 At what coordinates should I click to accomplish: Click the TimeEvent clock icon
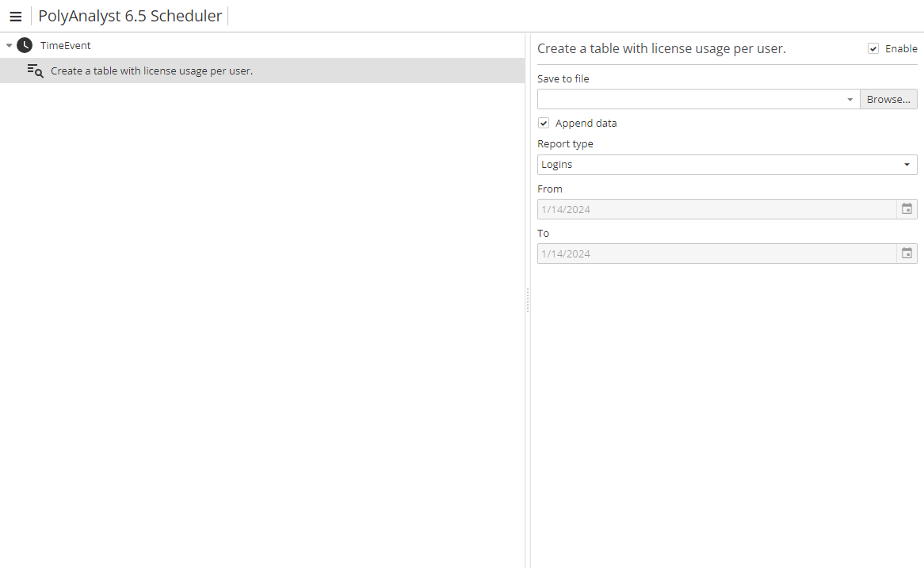pos(23,45)
